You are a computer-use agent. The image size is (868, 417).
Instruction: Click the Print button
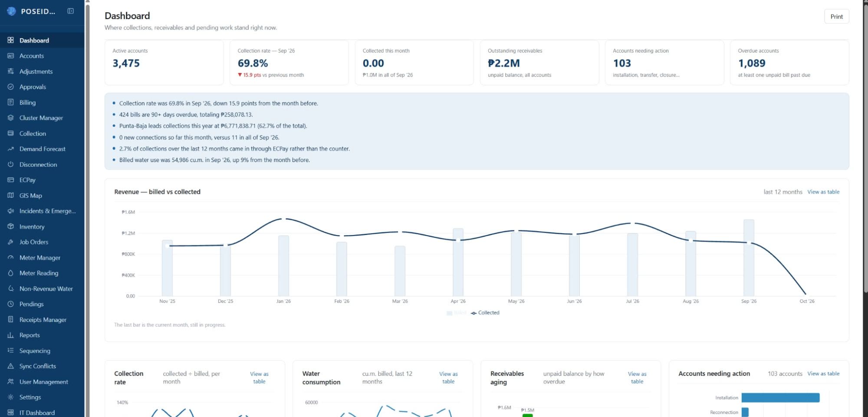836,17
